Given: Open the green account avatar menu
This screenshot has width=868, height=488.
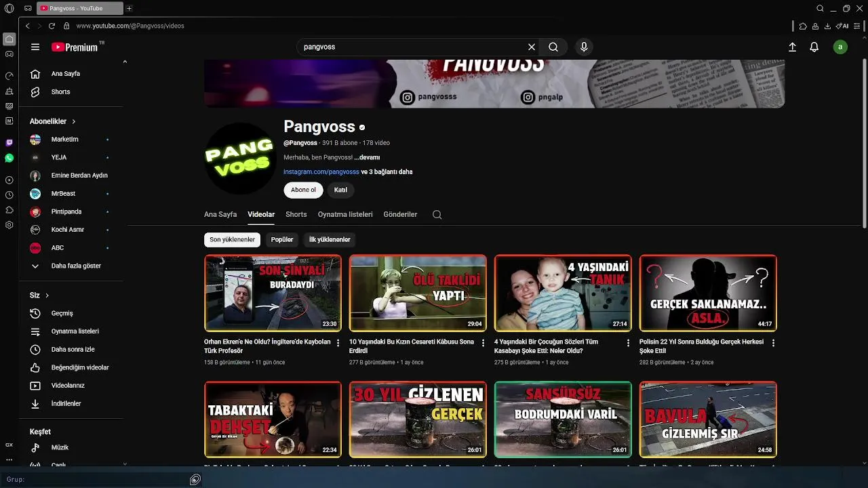Looking at the screenshot, I should (840, 47).
